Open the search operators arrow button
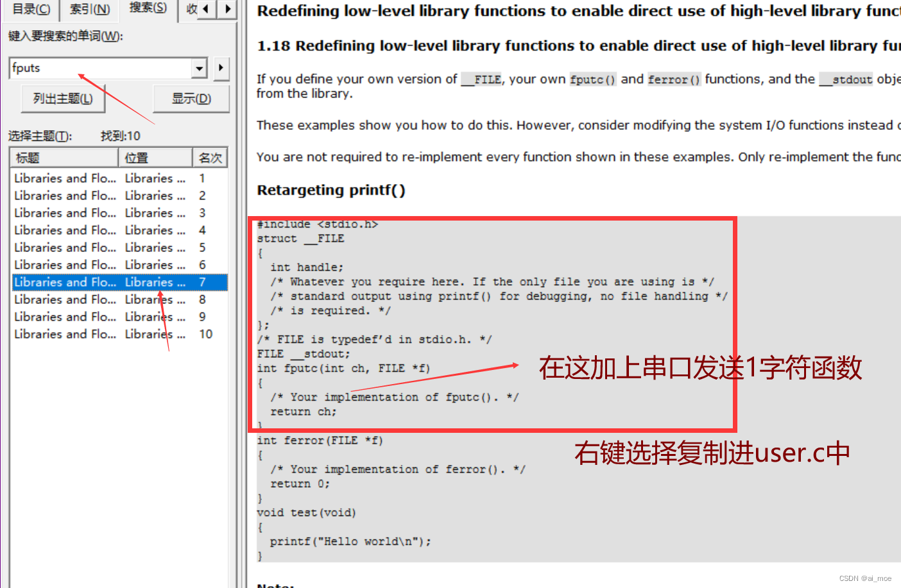The width and height of the screenshot is (901, 588). pos(221,67)
